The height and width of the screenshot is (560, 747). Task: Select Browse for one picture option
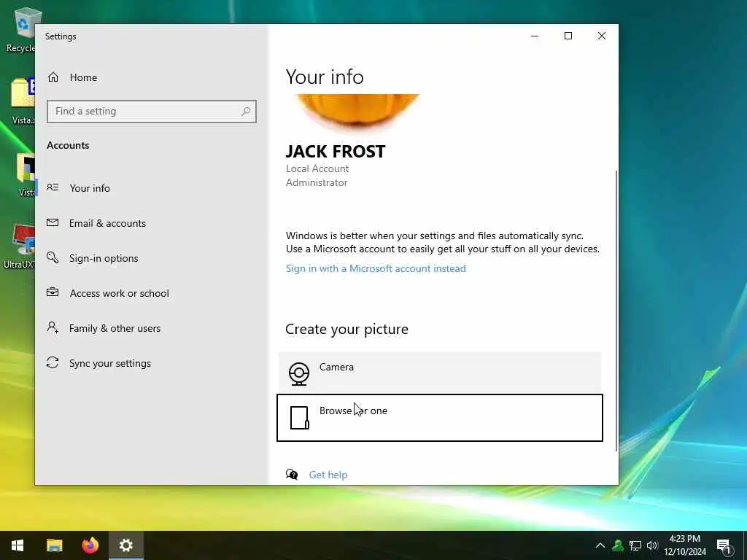440,418
